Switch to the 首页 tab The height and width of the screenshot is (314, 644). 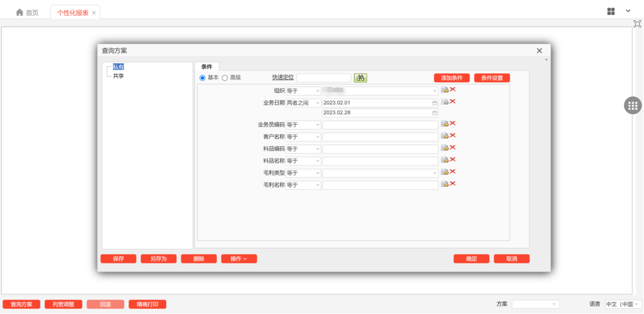(27, 13)
